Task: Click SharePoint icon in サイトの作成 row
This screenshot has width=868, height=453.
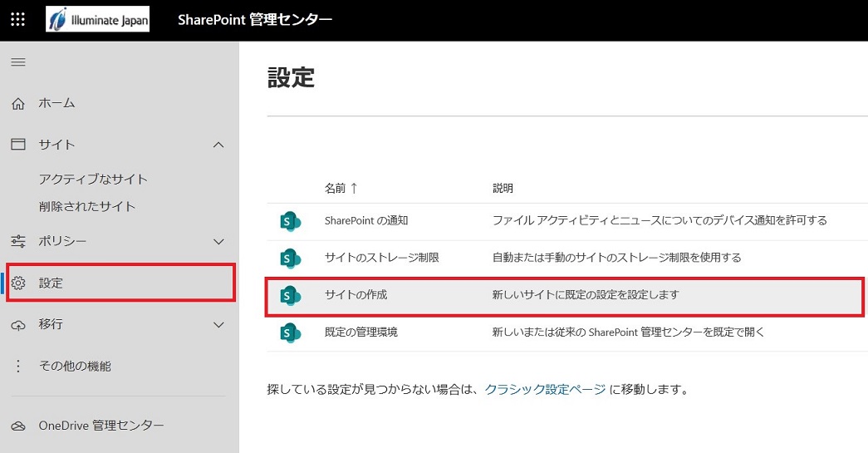Action: coord(290,296)
